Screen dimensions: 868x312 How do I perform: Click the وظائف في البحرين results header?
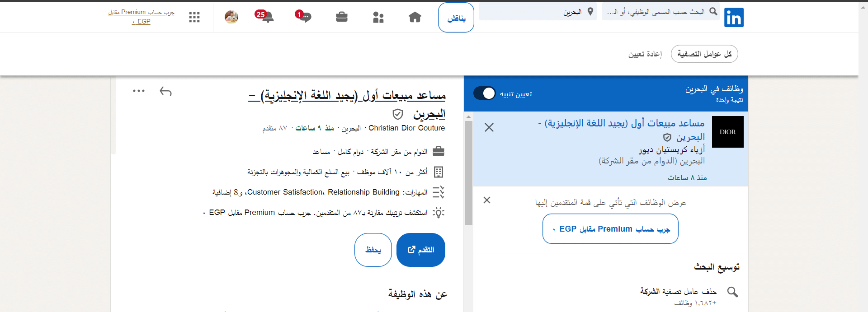[x=714, y=89]
